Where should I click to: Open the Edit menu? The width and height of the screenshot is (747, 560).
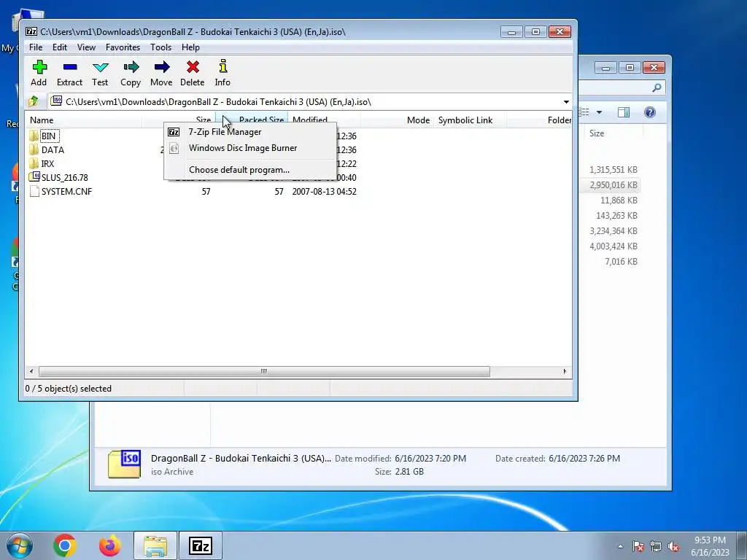[x=60, y=47]
